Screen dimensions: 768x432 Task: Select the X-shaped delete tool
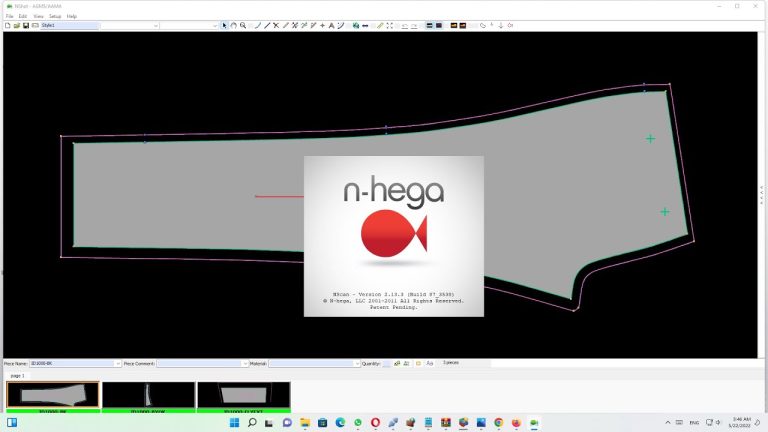pyautogui.click(x=276, y=25)
